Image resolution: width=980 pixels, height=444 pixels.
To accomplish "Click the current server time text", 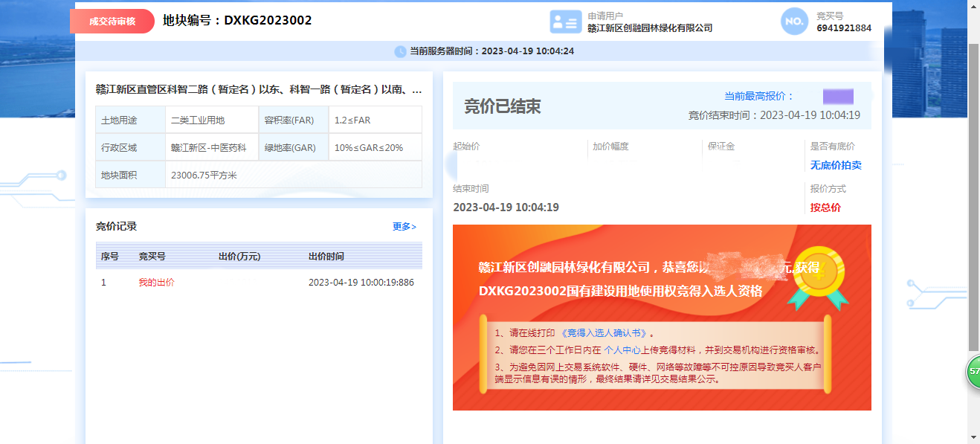I will (491, 51).
